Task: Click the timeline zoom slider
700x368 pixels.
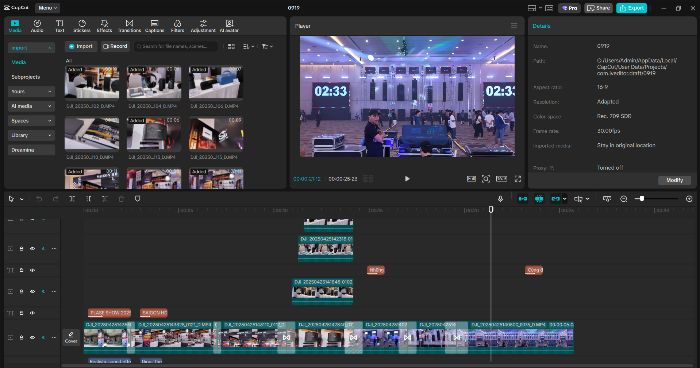Action: pyautogui.click(x=657, y=199)
